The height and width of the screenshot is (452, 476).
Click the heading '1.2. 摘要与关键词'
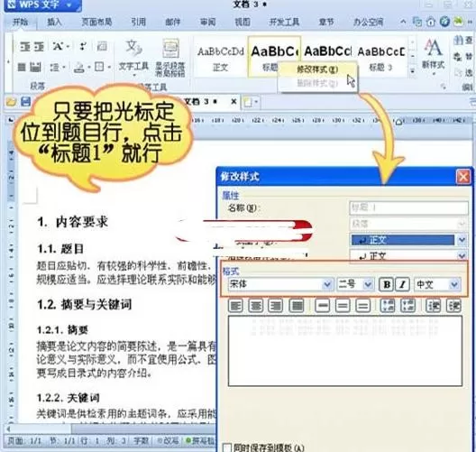click(x=85, y=304)
